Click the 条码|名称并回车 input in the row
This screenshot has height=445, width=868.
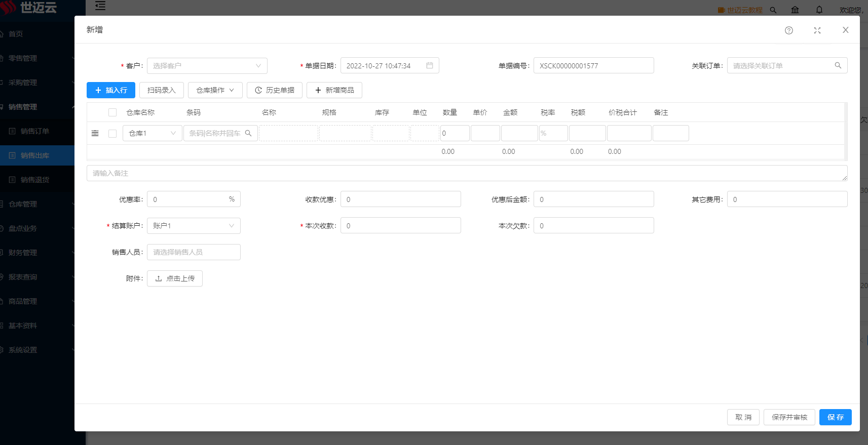pyautogui.click(x=220, y=133)
